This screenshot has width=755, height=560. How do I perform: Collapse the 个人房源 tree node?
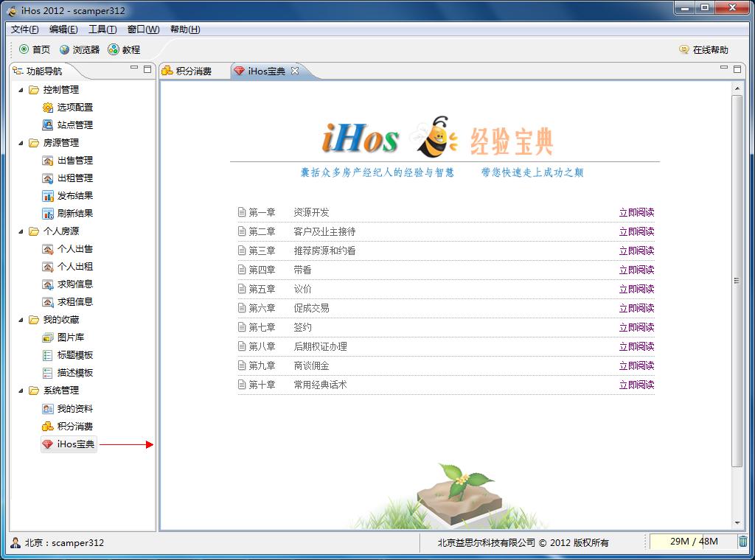pos(21,231)
